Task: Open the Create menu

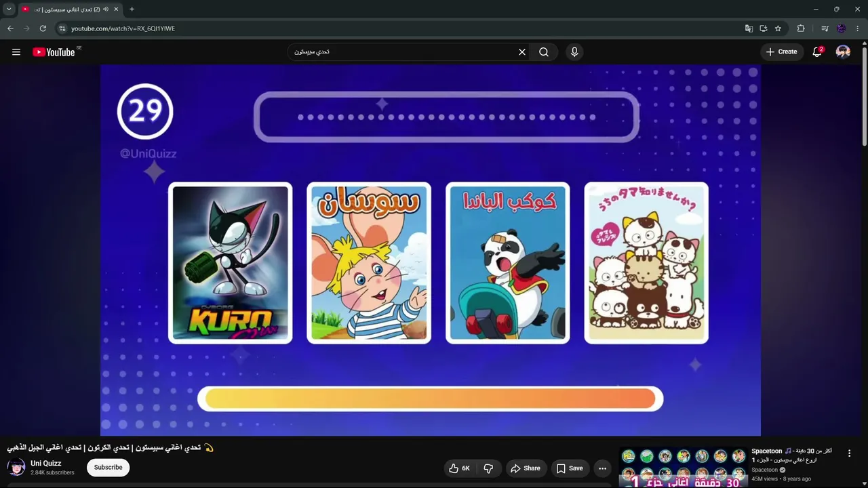Action: click(x=781, y=52)
